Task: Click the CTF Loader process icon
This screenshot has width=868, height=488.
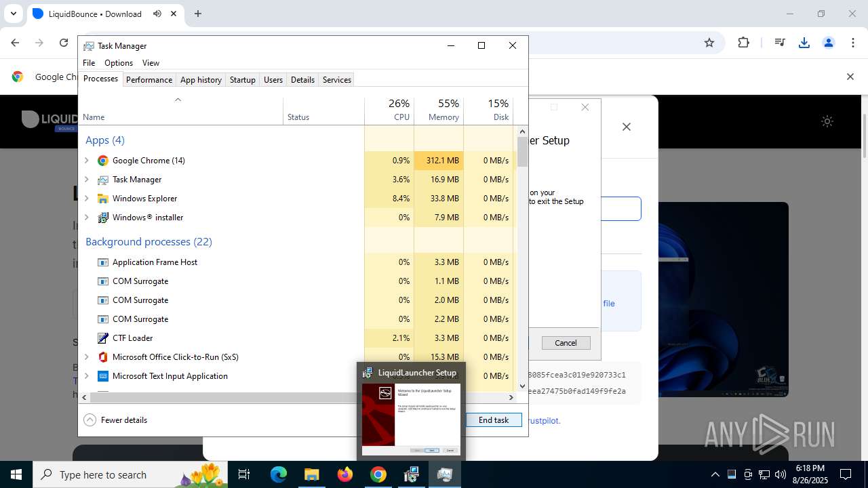Action: 103,338
